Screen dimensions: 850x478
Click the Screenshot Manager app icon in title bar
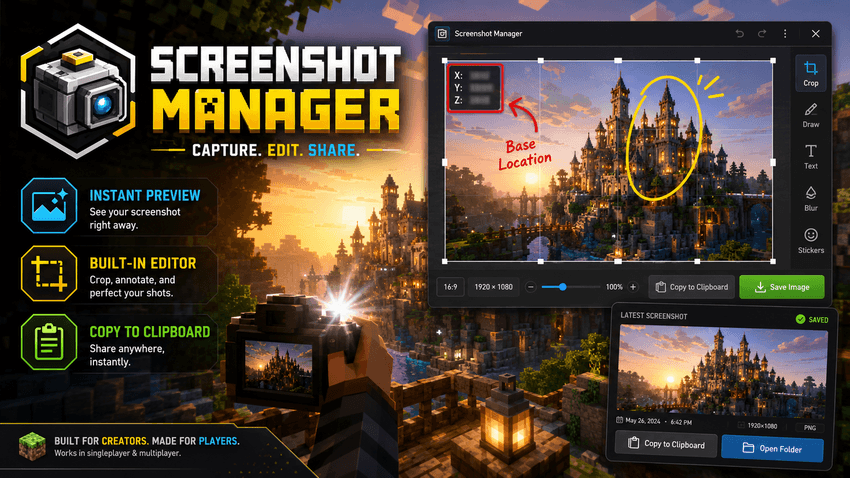[442, 34]
